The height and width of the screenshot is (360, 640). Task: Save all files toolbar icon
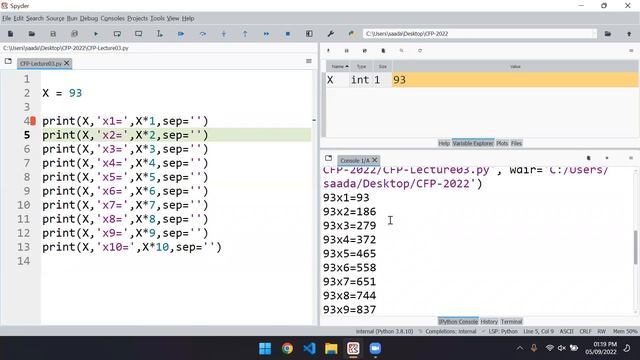pyautogui.click(x=74, y=34)
